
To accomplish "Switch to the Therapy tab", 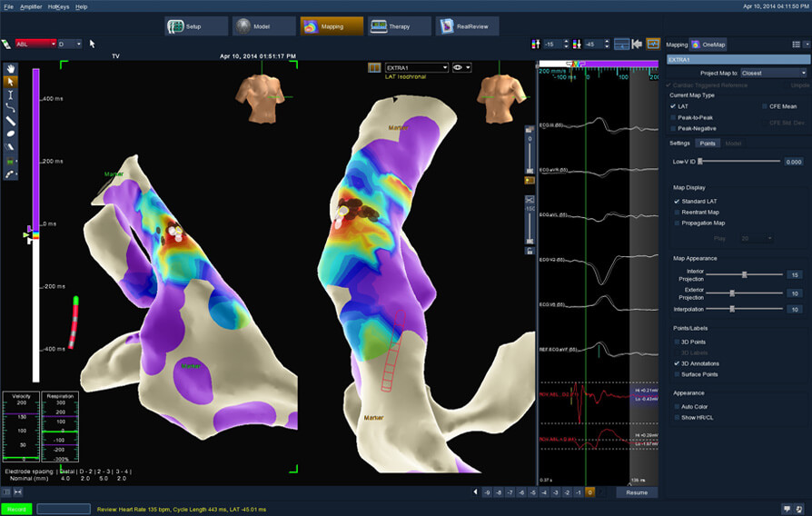I will point(398,26).
